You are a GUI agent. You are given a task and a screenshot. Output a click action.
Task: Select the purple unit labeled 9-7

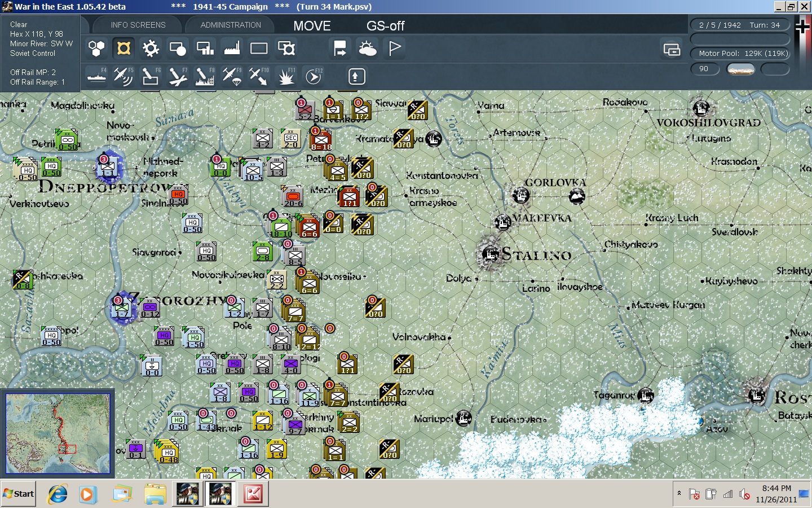point(294,423)
